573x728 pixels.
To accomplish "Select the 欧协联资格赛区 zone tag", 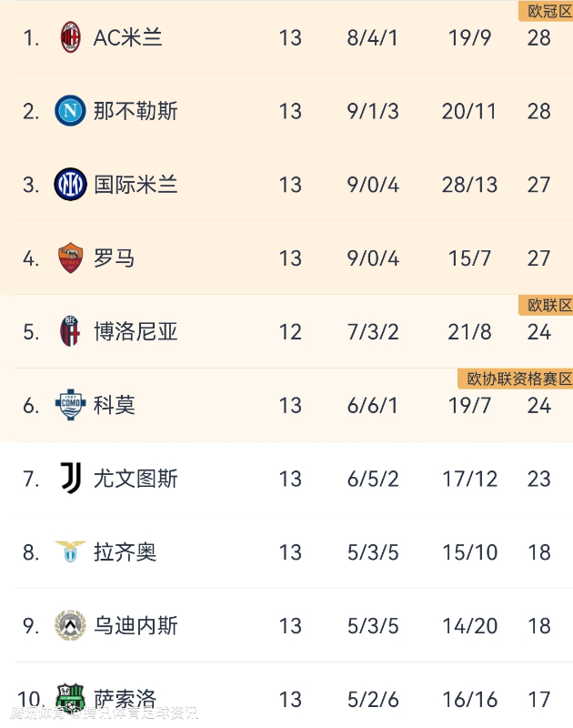I will click(x=518, y=379).
